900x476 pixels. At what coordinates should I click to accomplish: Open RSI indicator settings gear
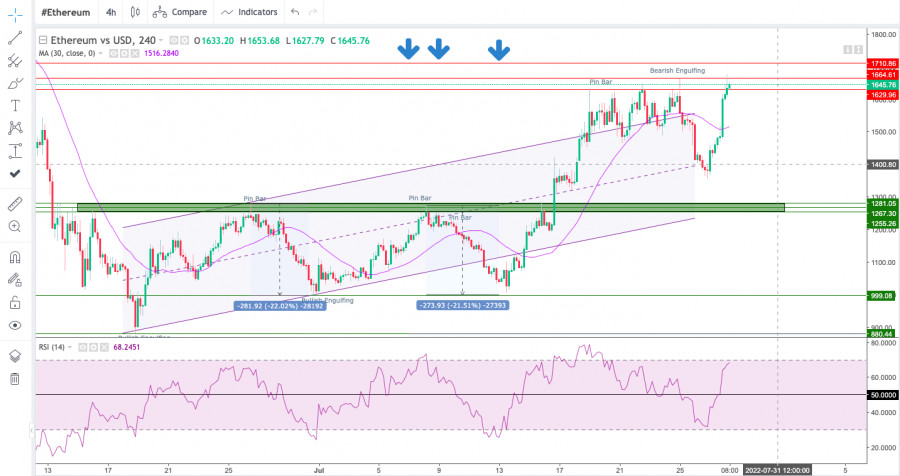(x=93, y=347)
